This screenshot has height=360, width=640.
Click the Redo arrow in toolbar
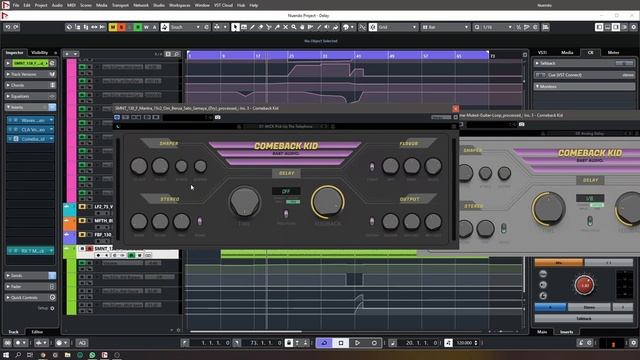[x=16, y=27]
